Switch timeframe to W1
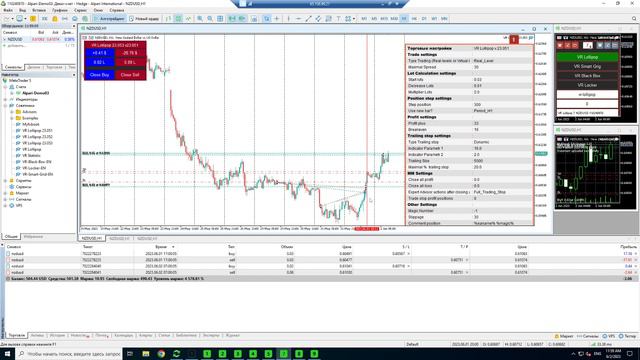The image size is (640, 360). pyautogui.click(x=434, y=18)
